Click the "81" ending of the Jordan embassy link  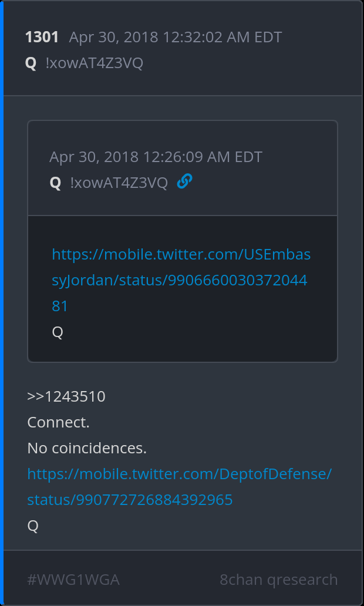click(x=60, y=307)
